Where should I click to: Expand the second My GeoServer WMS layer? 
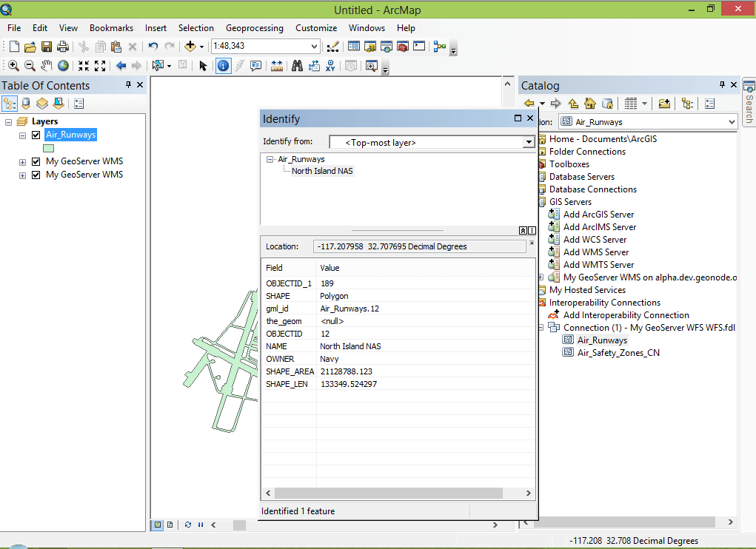[x=22, y=176]
